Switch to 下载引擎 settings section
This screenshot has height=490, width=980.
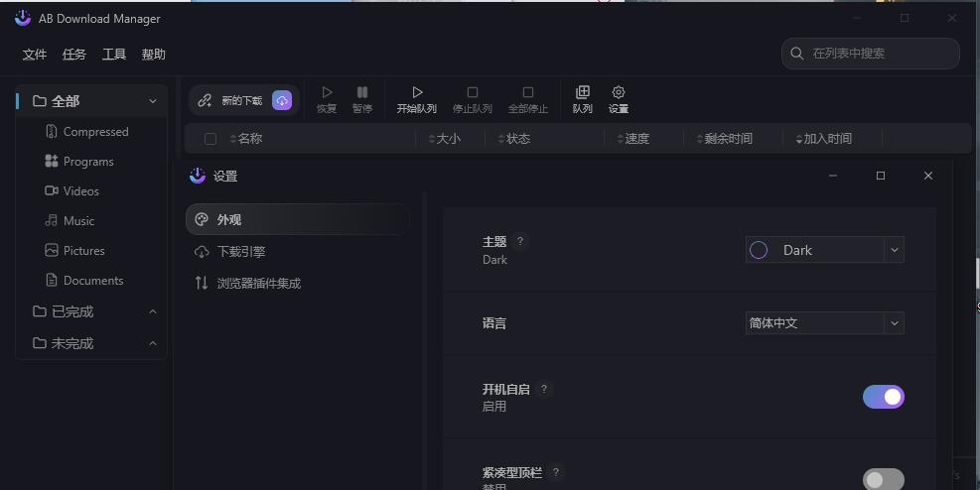241,252
